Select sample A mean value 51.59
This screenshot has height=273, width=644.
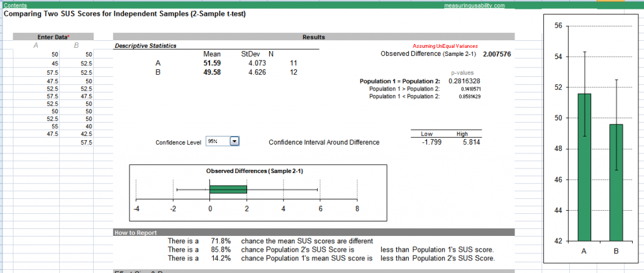[x=212, y=64]
